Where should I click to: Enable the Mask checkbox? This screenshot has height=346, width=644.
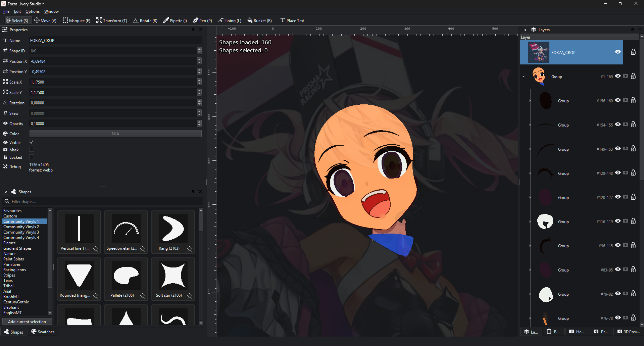[32, 150]
